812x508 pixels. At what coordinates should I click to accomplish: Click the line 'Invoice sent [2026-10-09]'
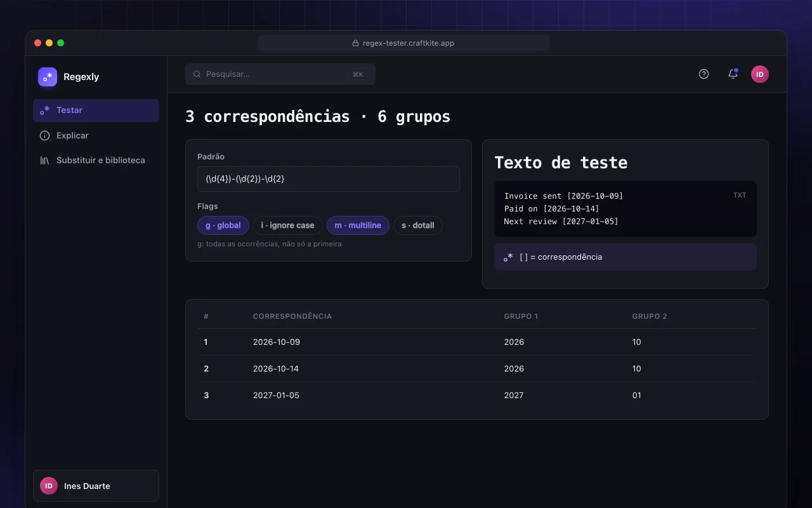click(563, 196)
